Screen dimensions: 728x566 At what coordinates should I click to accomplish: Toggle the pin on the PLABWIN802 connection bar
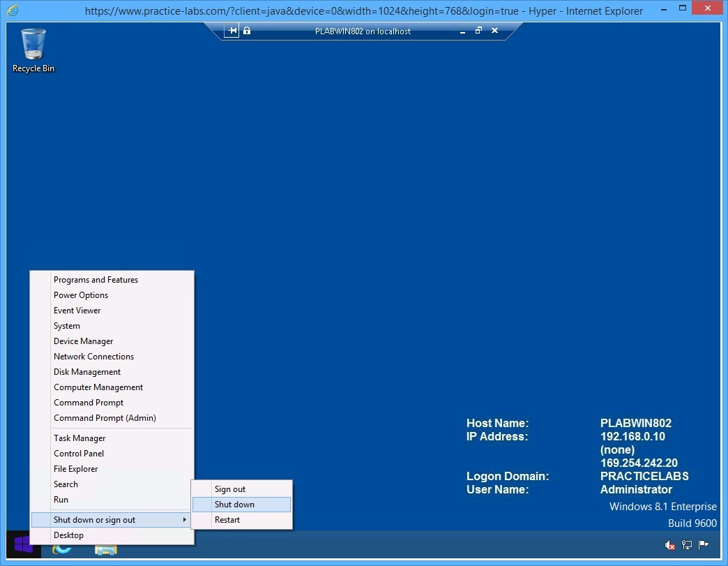click(232, 31)
